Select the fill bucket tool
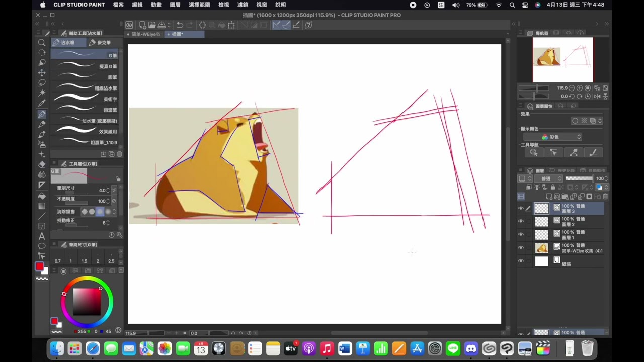The width and height of the screenshot is (644, 362). click(42, 196)
